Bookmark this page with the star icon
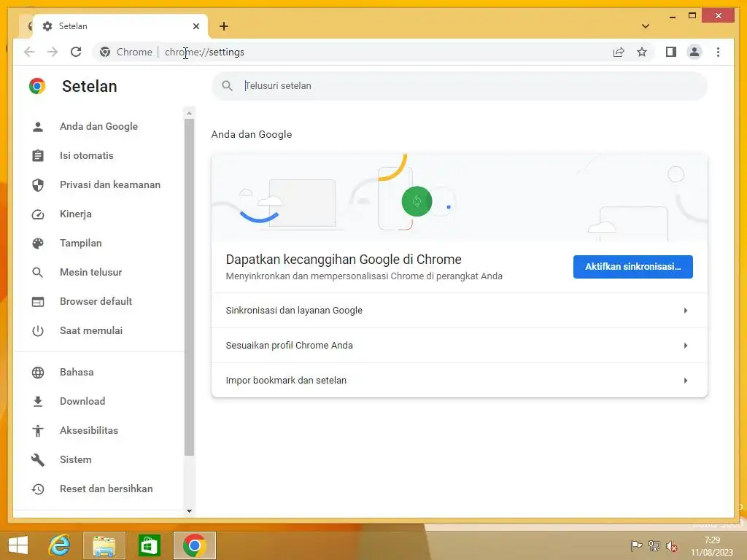This screenshot has width=747, height=560. tap(642, 52)
